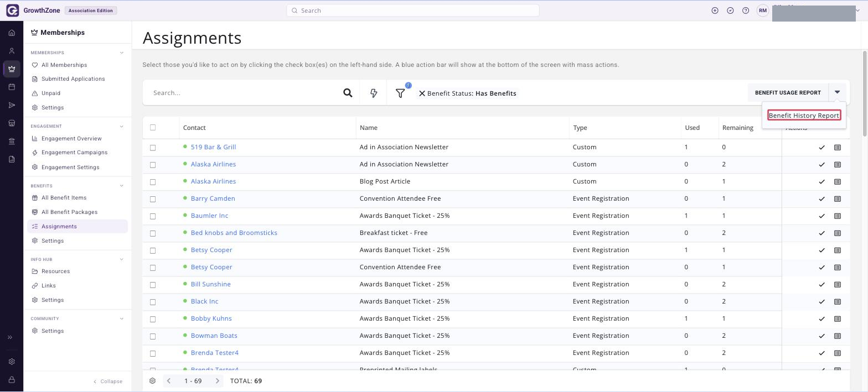Open Submitted Applications in sidebar
868x392 pixels.
(73, 79)
